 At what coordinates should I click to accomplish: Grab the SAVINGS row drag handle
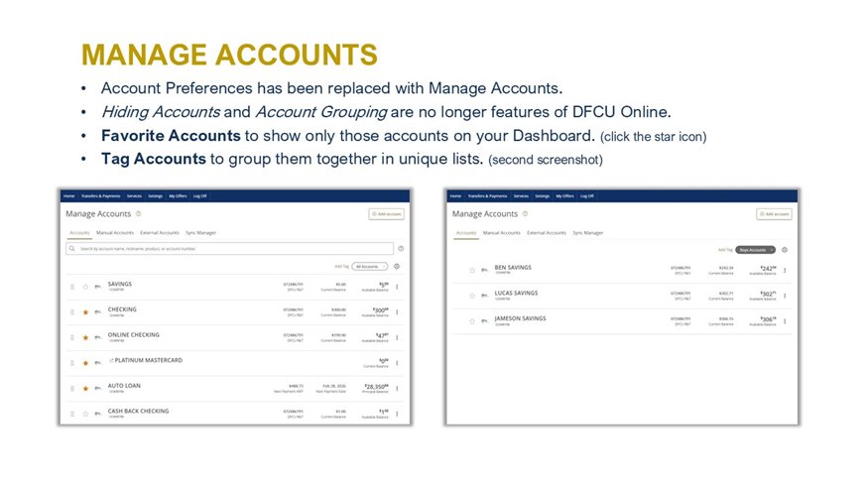click(72, 287)
